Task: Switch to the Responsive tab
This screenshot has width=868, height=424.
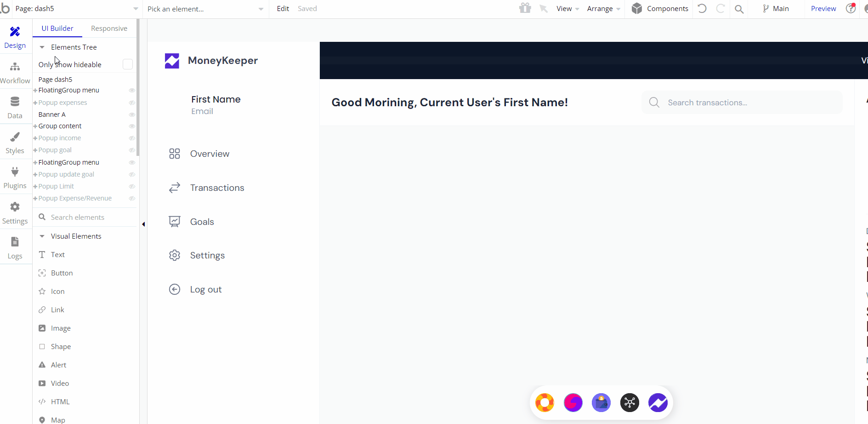Action: click(109, 28)
